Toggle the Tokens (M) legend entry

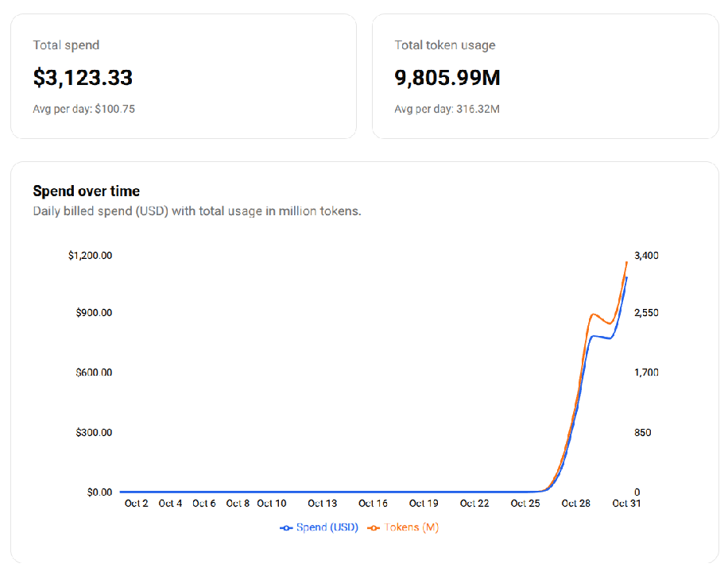[411, 527]
